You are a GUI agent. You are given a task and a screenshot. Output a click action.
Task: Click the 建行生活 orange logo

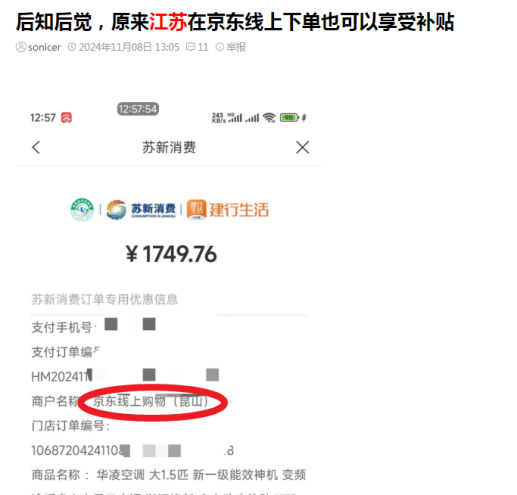click(227, 210)
